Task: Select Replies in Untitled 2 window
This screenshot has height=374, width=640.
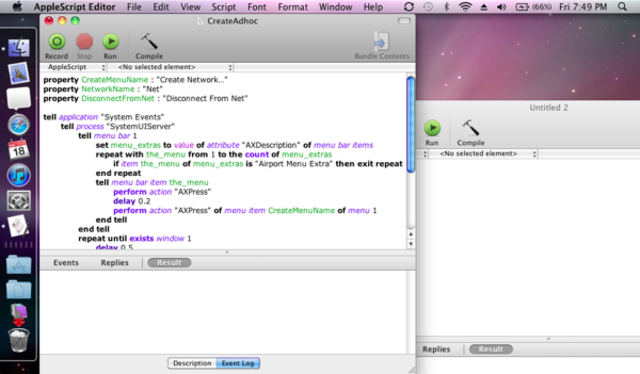Action: point(436,349)
